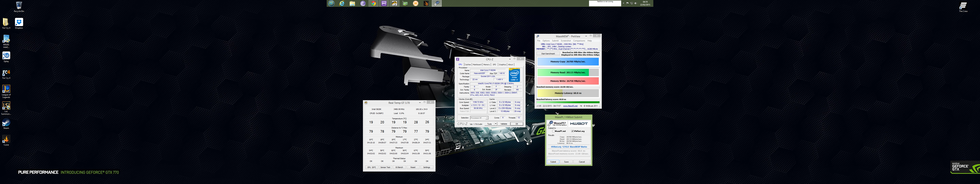Click the Intel Core i7 logo in CPU-Z
The height and width of the screenshot is (184, 980).
[x=514, y=75]
